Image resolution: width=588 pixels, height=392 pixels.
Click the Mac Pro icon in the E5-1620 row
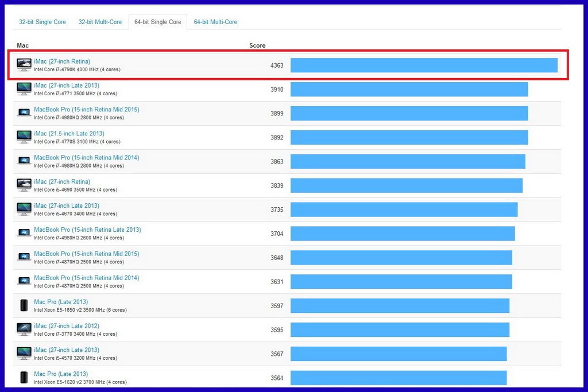coord(24,378)
